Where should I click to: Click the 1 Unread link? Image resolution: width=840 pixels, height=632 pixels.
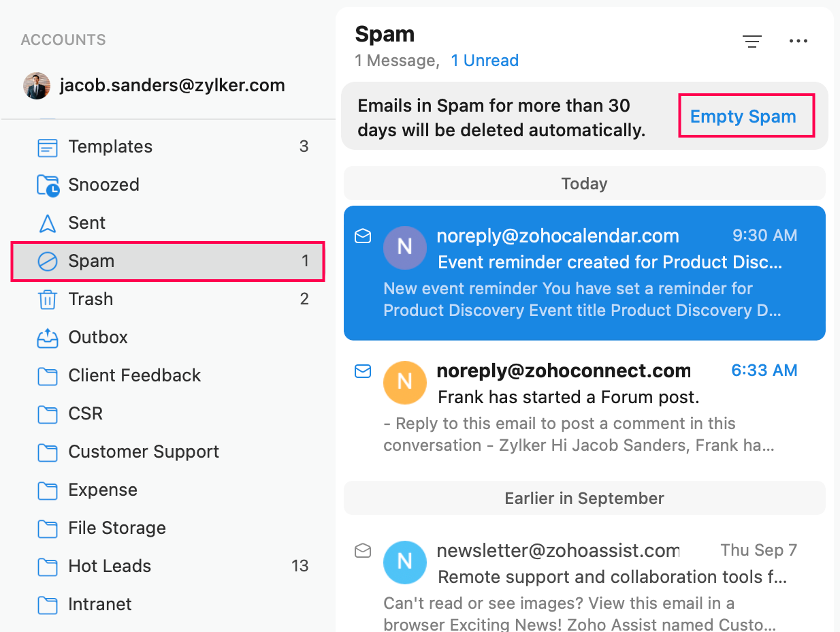(x=485, y=61)
